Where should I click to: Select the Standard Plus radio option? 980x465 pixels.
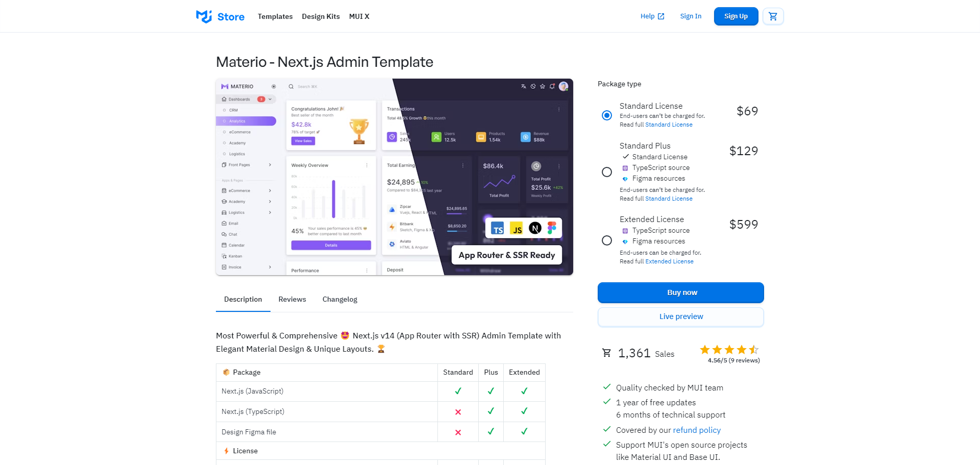click(x=607, y=172)
